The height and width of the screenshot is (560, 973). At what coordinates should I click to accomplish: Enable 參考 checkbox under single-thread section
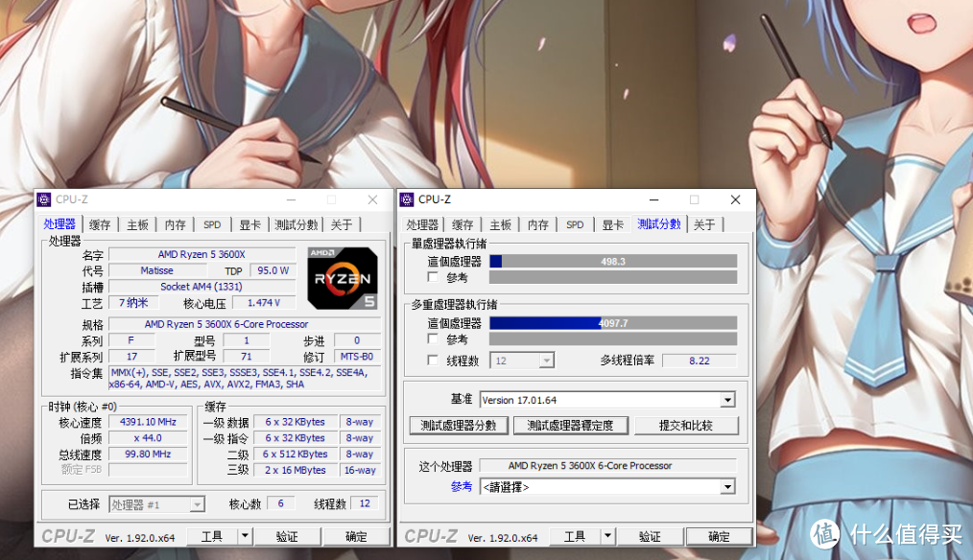pyautogui.click(x=433, y=277)
